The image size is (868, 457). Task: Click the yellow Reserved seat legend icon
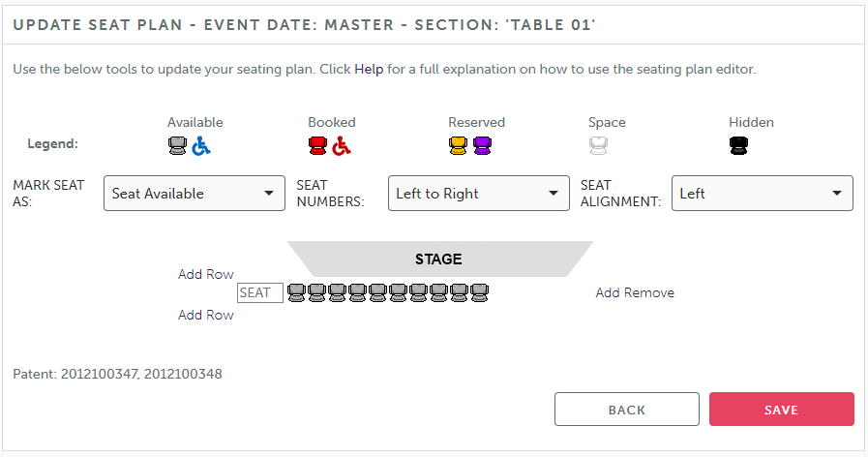[x=458, y=145]
